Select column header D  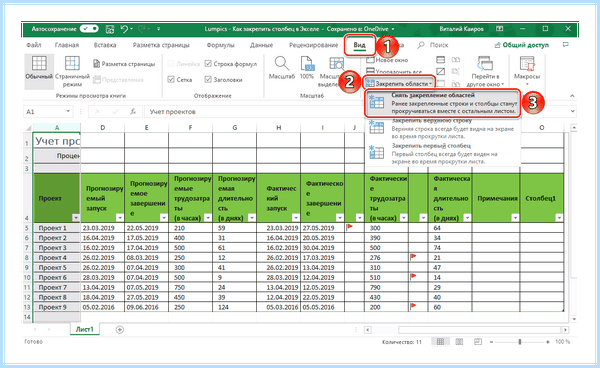click(103, 128)
